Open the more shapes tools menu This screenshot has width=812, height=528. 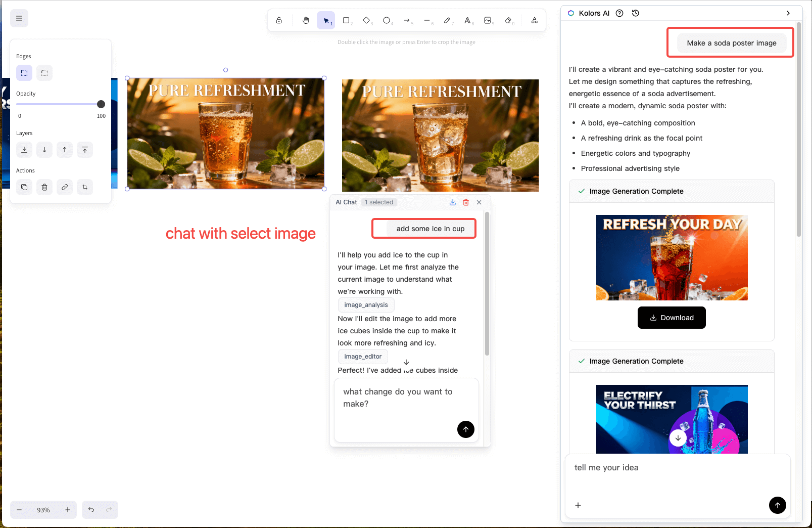click(534, 20)
